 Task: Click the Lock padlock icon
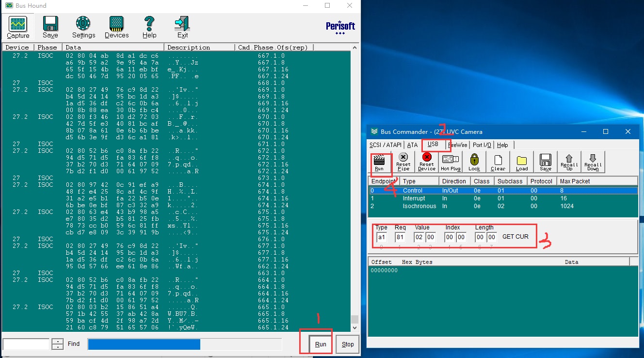coord(474,162)
